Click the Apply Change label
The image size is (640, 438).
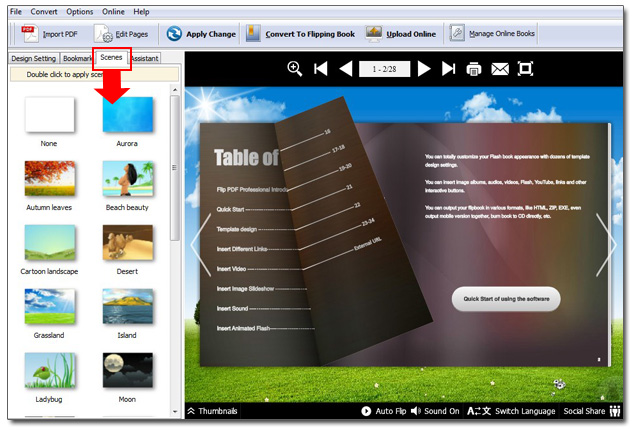(211, 34)
